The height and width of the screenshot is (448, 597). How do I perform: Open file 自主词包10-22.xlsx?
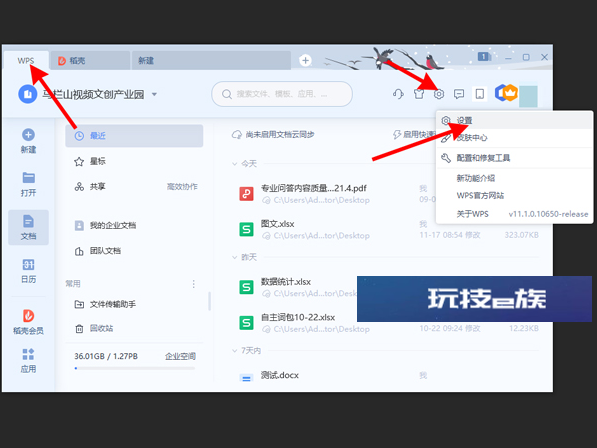[x=298, y=317]
